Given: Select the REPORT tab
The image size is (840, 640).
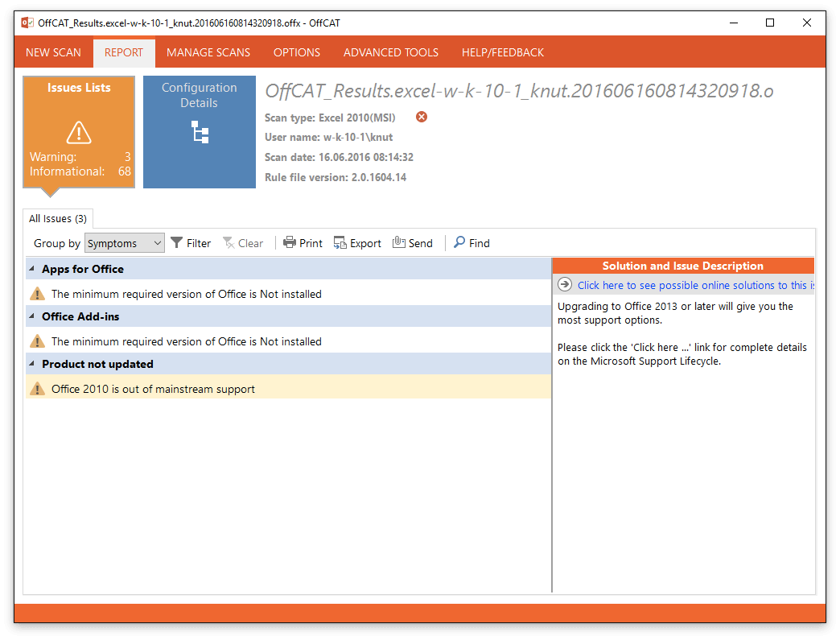Looking at the screenshot, I should point(124,52).
